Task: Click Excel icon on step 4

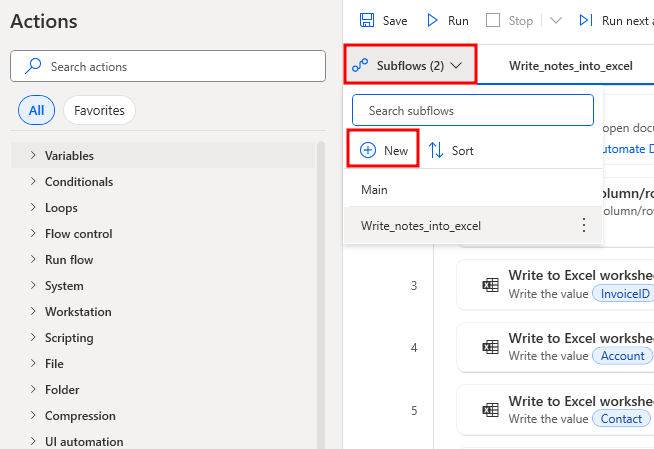Action: click(x=490, y=347)
